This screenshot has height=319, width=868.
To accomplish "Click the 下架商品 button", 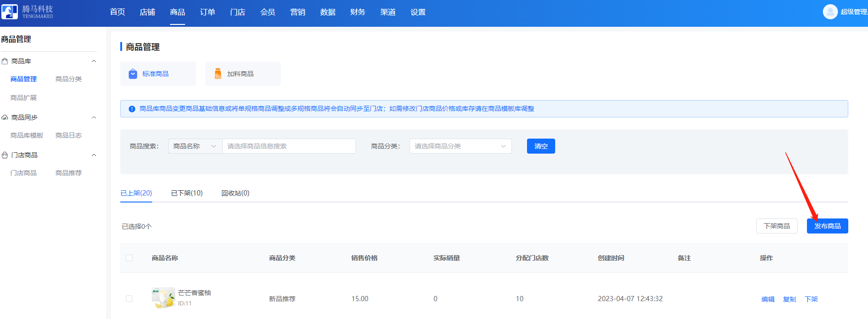I will pyautogui.click(x=777, y=226).
